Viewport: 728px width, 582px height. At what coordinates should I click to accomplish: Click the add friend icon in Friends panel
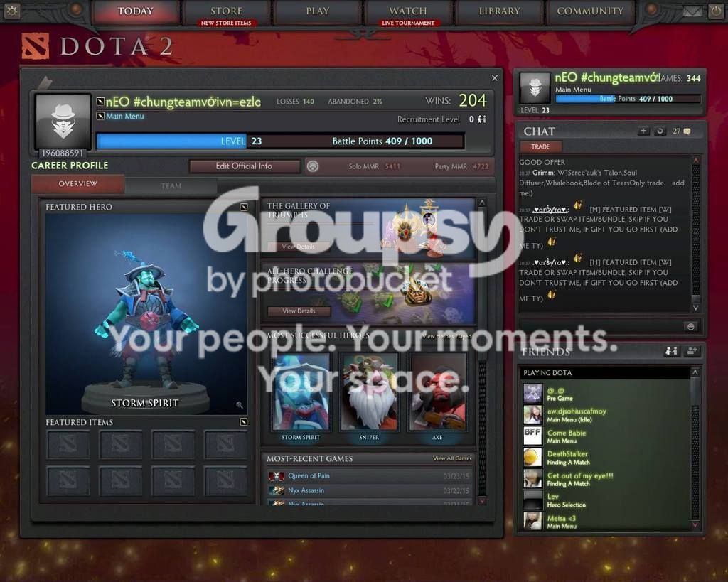pyautogui.click(x=692, y=351)
